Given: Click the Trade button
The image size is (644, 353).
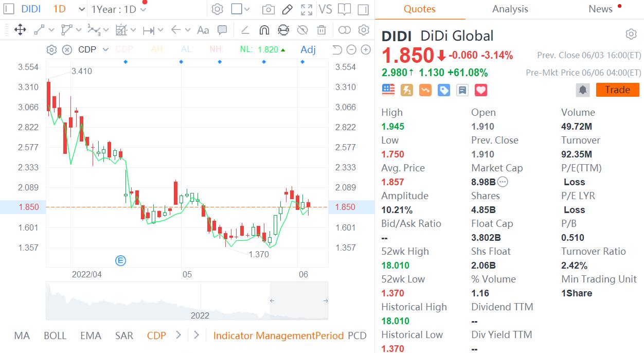Looking at the screenshot, I should (x=617, y=90).
